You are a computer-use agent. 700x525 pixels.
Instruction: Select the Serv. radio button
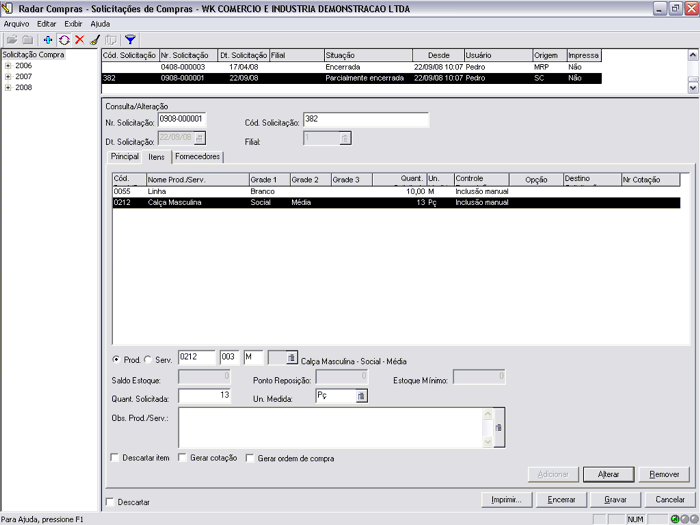pyautogui.click(x=148, y=358)
